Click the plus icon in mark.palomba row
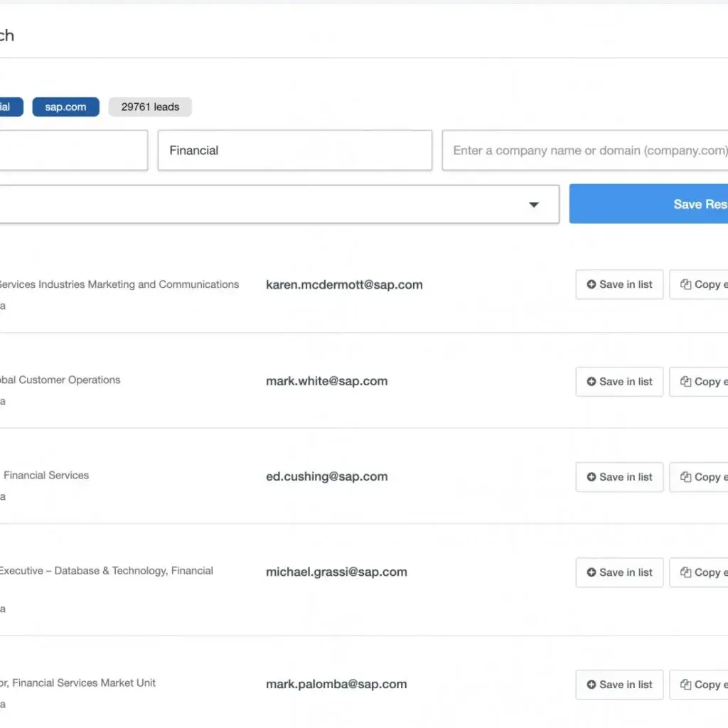728x728 pixels. 591,685
